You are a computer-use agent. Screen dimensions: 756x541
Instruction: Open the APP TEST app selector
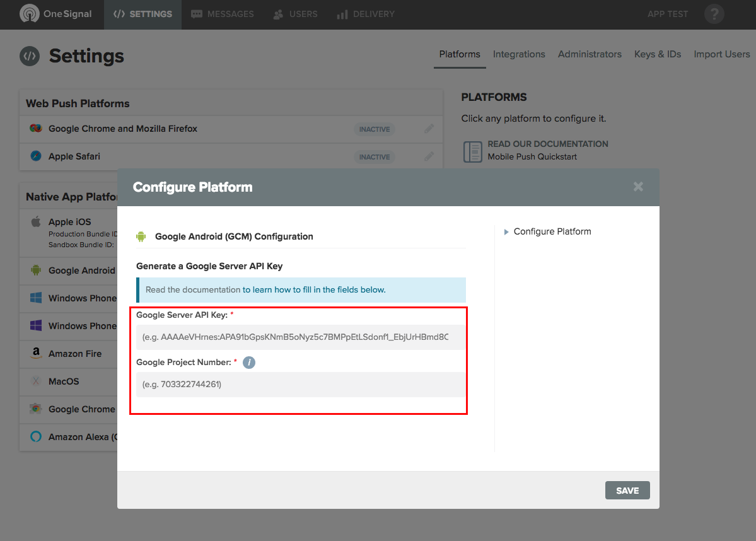[x=668, y=15]
